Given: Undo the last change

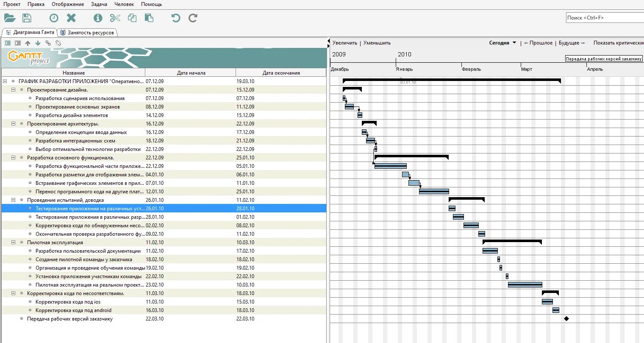Looking at the screenshot, I should point(175,17).
